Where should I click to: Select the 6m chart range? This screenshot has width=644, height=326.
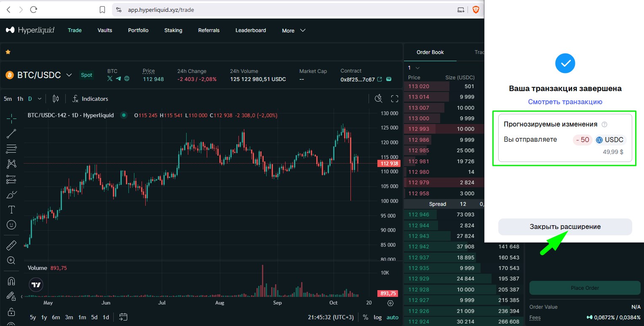[56, 317]
